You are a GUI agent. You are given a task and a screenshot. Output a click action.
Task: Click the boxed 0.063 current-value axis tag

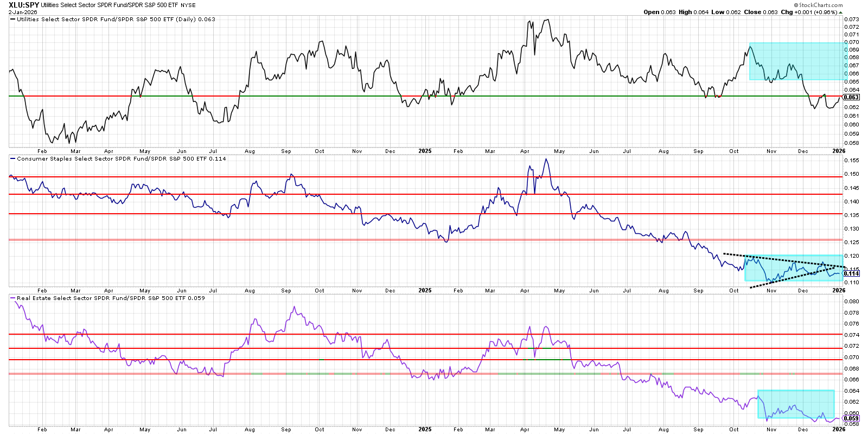point(852,97)
